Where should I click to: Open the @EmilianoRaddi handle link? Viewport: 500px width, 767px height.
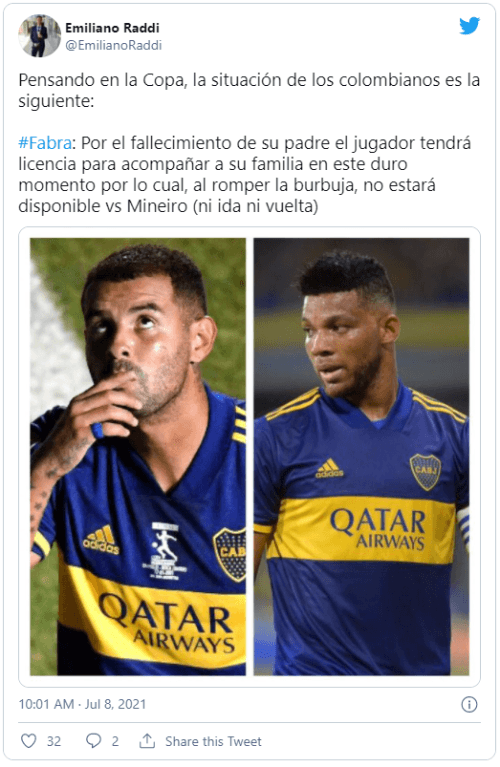[x=114, y=45]
